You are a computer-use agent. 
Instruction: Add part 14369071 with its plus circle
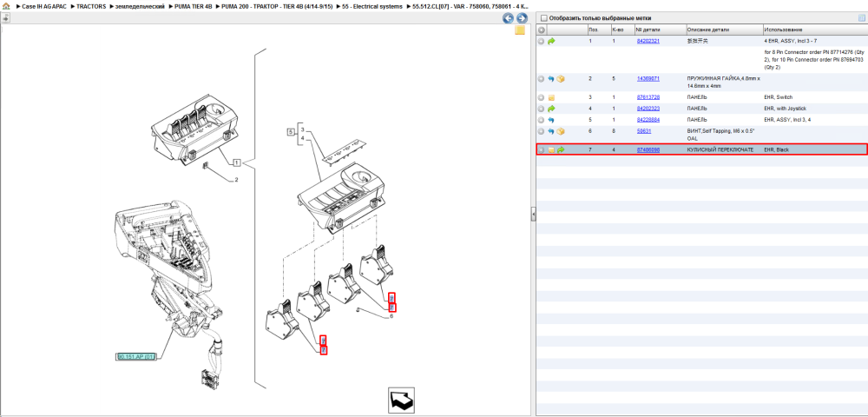542,79
